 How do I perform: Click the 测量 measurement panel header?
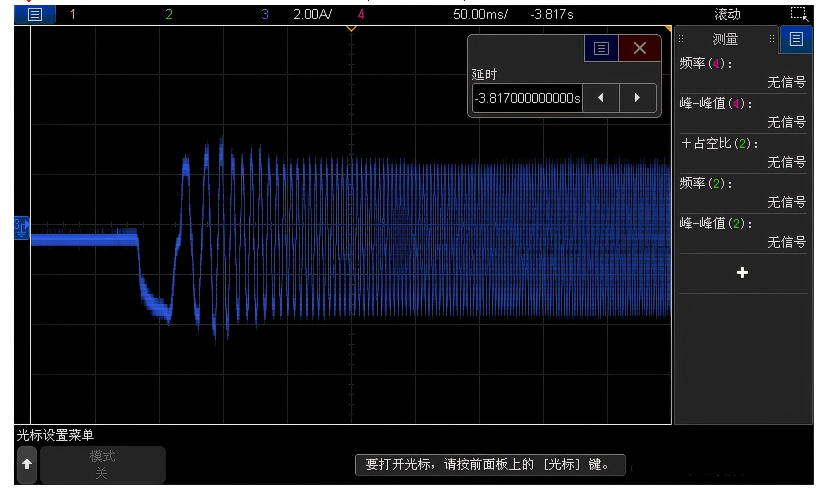click(725, 39)
